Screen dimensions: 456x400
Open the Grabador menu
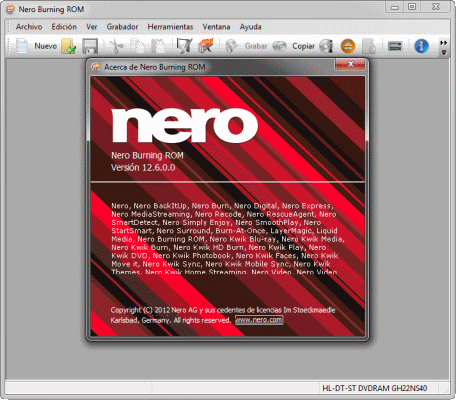click(122, 27)
